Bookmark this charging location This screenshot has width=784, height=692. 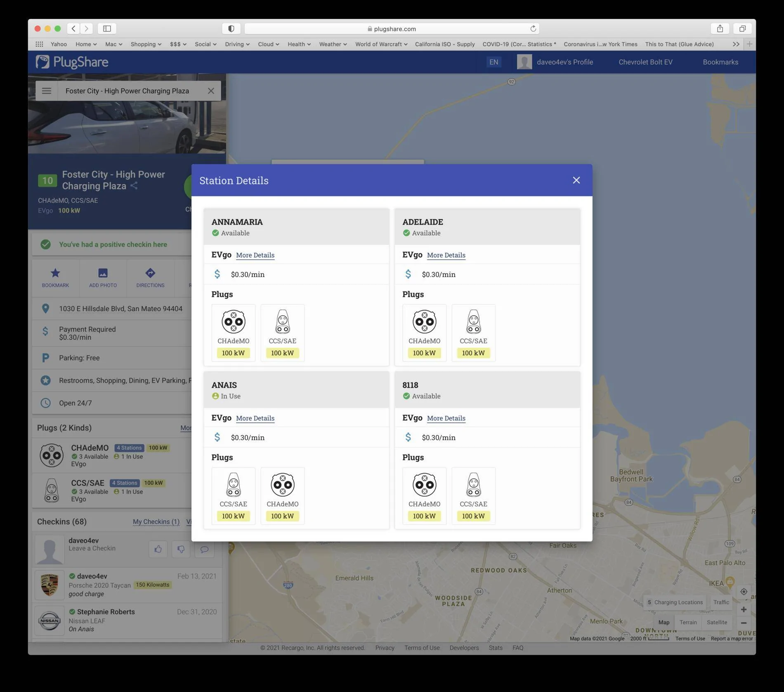55,277
